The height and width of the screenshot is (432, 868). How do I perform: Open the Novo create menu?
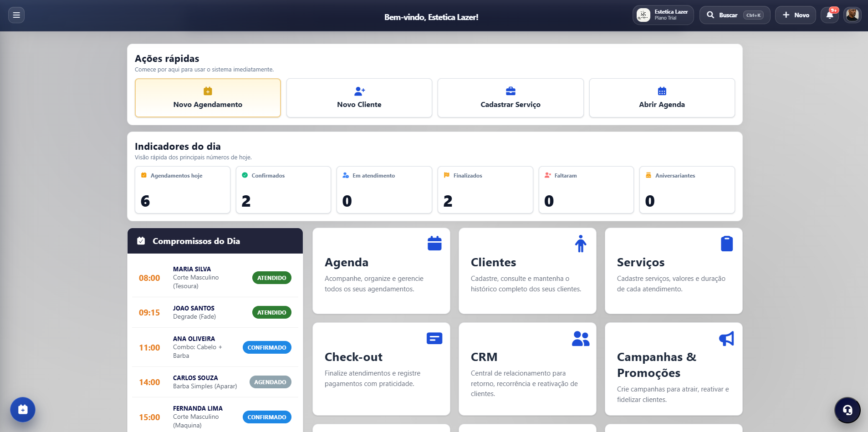tap(796, 15)
